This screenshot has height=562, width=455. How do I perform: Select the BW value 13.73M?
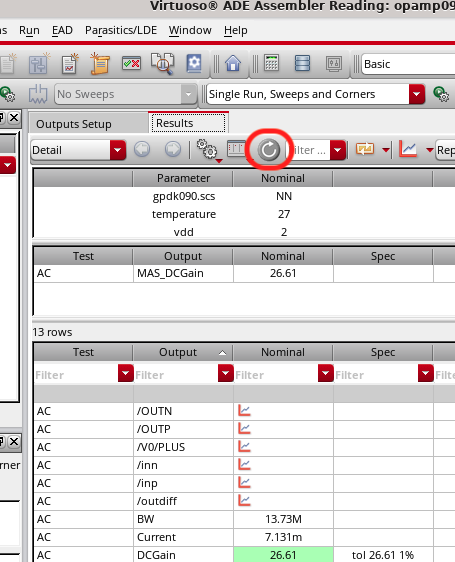click(x=283, y=519)
